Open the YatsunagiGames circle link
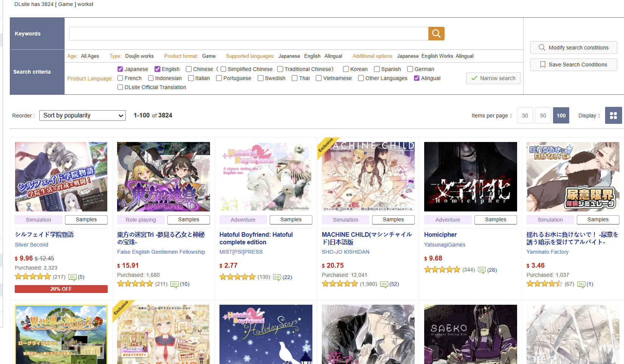Image resolution: width=624 pixels, height=364 pixels. (445, 245)
